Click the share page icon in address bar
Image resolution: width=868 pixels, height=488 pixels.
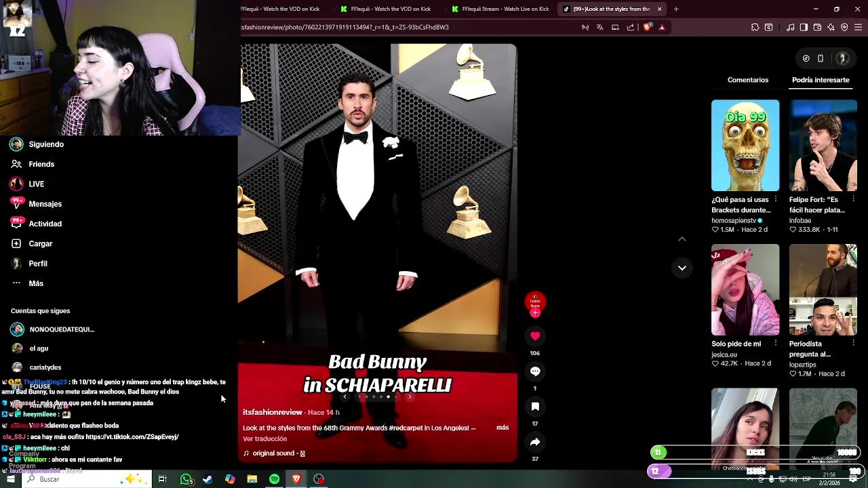pos(631,27)
